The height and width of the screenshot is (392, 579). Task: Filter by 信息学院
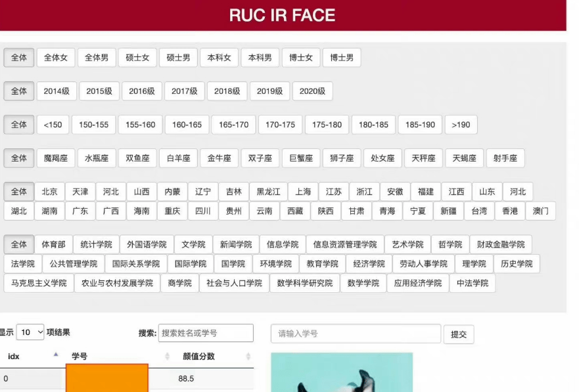coord(283,244)
